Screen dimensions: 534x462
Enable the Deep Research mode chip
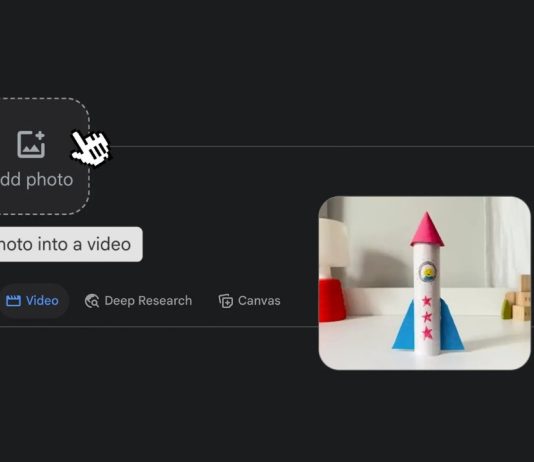coord(138,301)
